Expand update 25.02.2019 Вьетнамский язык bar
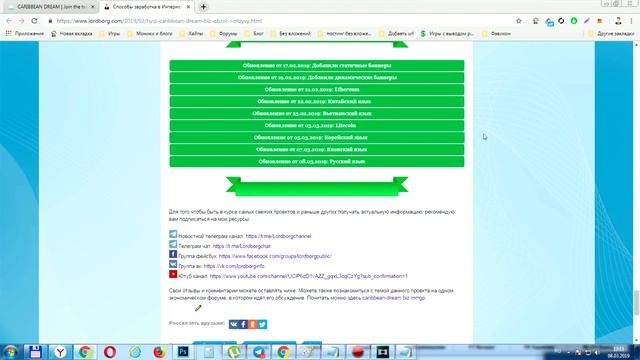640x360 pixels. point(317,113)
